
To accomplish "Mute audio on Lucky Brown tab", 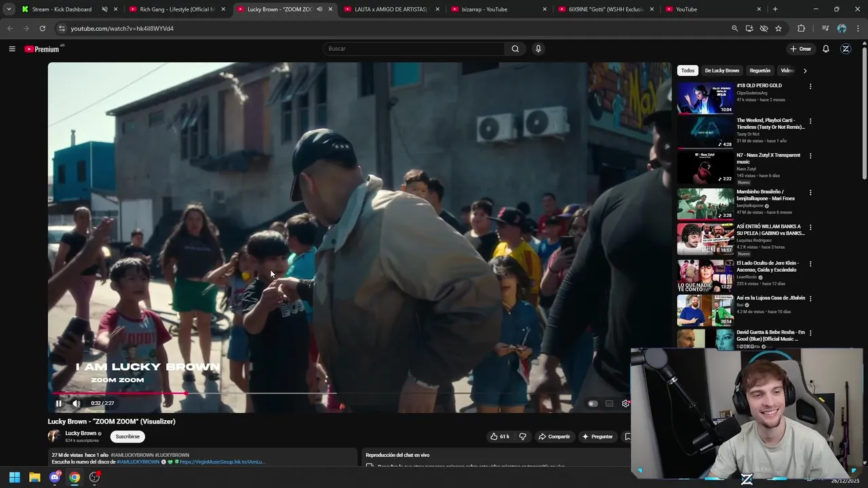I will click(x=319, y=9).
